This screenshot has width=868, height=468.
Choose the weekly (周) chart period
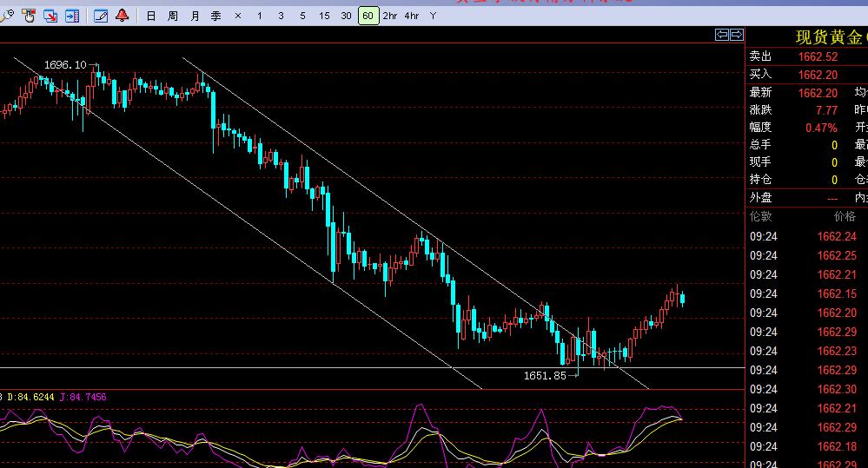coord(173,16)
